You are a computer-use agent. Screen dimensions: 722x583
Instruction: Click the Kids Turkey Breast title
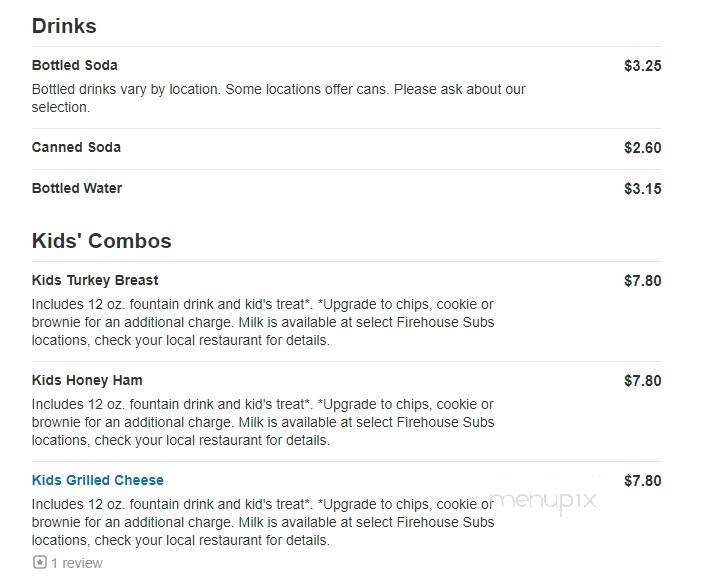click(95, 280)
